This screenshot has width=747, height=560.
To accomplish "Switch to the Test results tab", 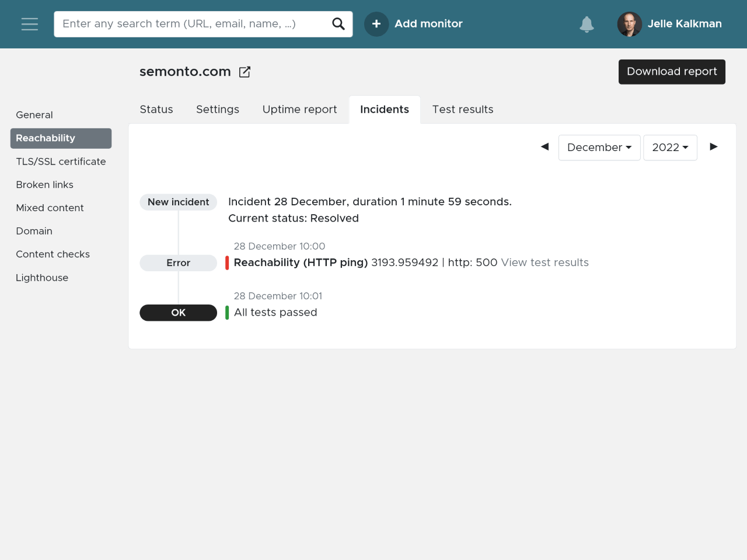I will pos(463,110).
